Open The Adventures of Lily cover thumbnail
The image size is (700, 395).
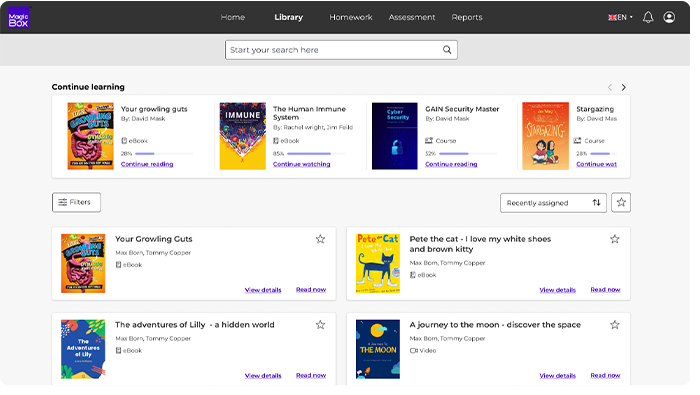(x=83, y=349)
